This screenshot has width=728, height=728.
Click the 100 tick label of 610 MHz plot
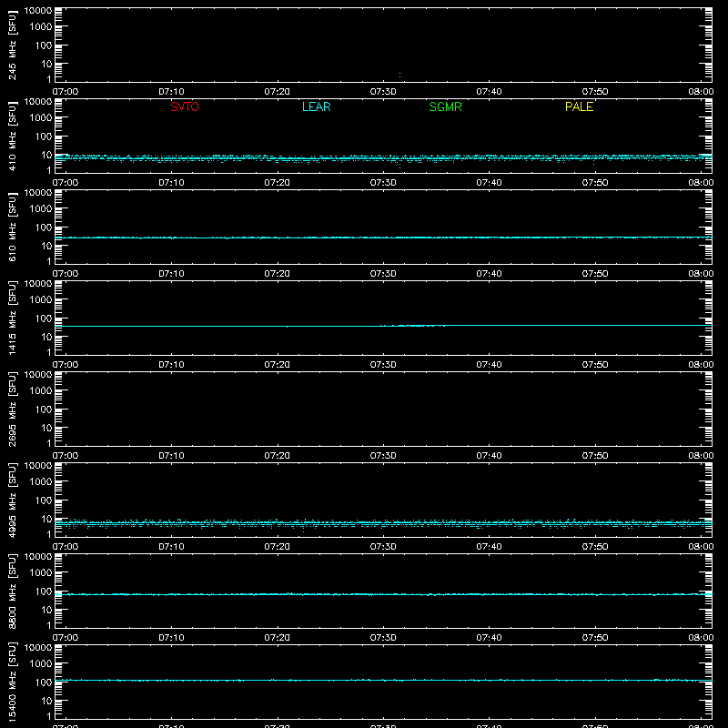click(x=44, y=227)
